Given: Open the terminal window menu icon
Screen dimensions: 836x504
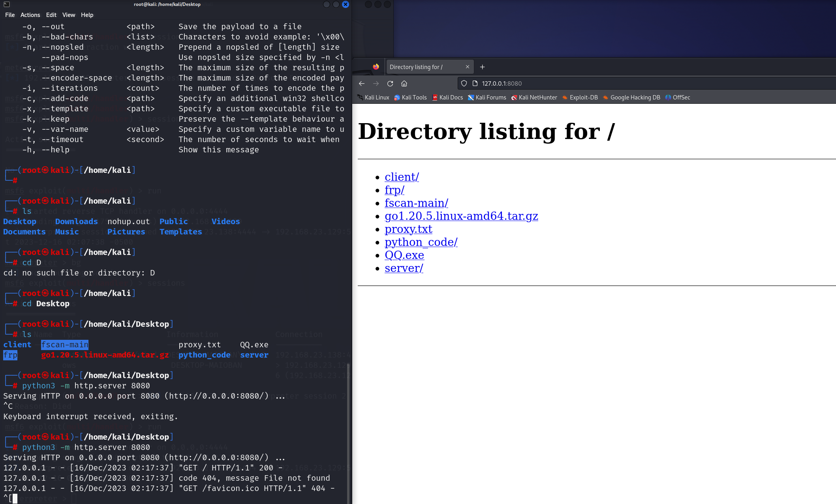Looking at the screenshot, I should point(7,4).
